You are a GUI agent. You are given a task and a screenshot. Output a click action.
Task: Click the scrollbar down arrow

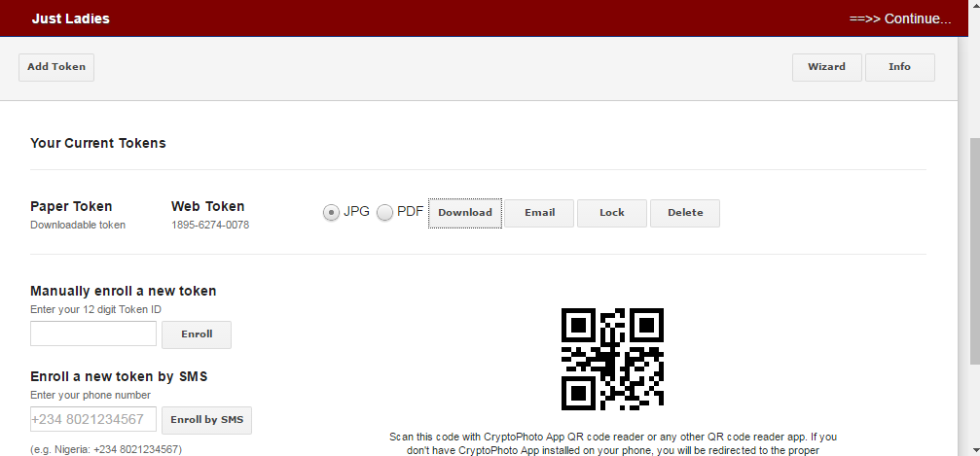tap(974, 449)
